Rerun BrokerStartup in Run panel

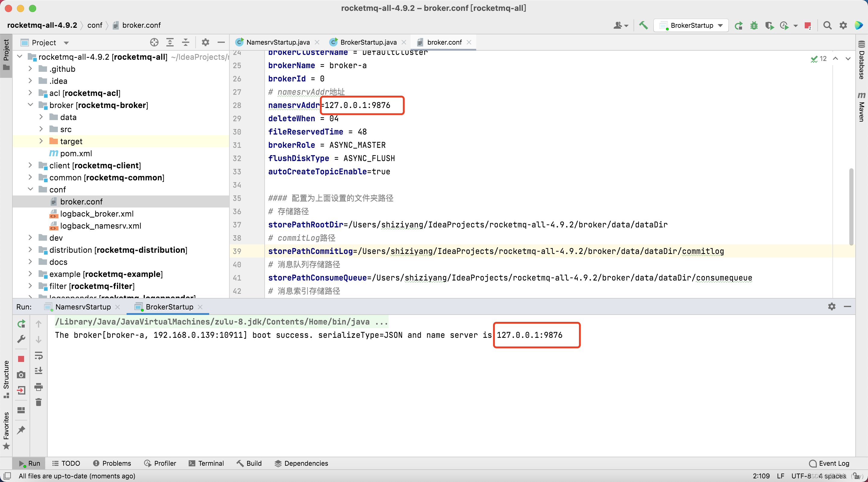click(21, 324)
